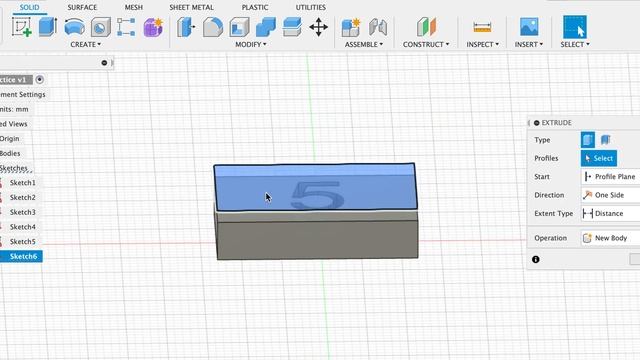
Task: Open the Measure ruler tool
Action: coord(482,27)
